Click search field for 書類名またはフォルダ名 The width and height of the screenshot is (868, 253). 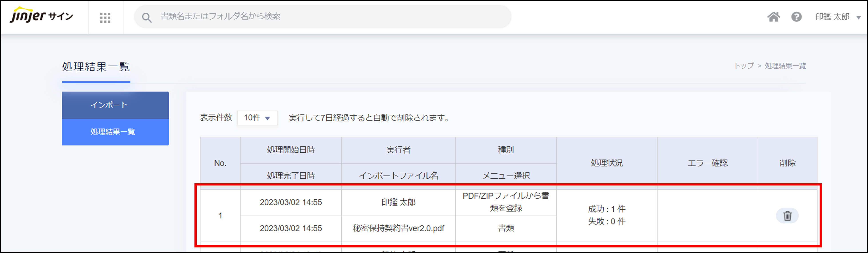point(323,16)
